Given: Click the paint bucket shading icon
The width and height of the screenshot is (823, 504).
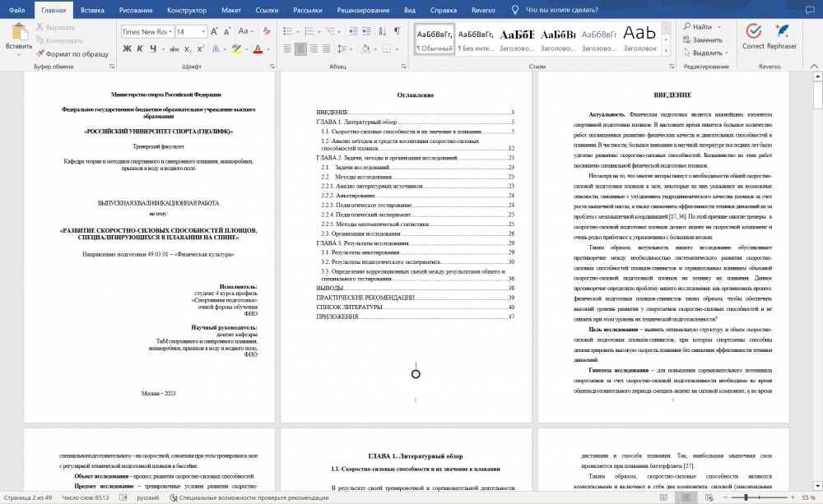Looking at the screenshot, I should pos(365,49).
